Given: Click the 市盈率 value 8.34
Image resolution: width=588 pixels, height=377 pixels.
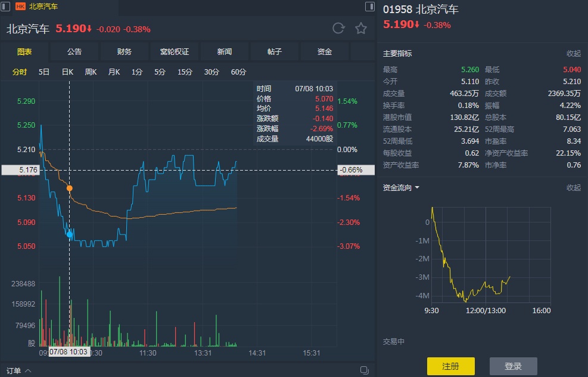Looking at the screenshot, I should [x=574, y=141].
